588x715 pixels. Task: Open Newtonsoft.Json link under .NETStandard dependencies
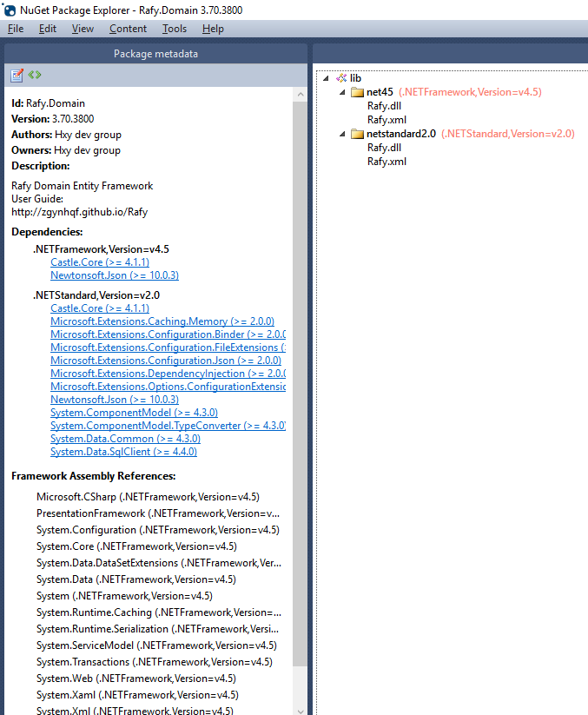coord(115,400)
